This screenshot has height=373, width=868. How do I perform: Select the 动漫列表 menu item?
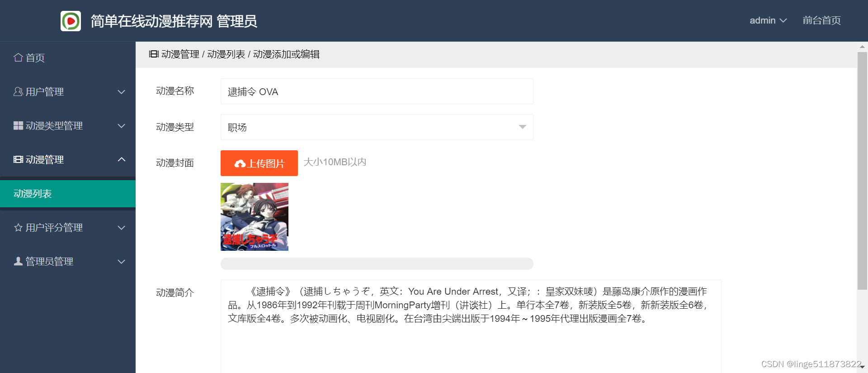point(68,194)
